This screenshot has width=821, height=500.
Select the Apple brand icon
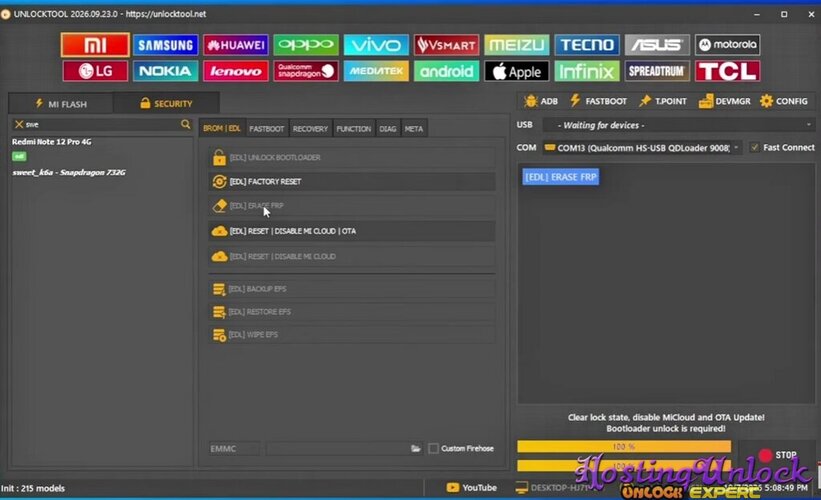pyautogui.click(x=516, y=71)
